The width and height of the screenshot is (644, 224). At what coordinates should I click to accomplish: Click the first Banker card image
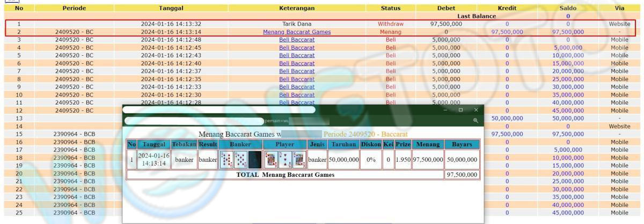(x=226, y=159)
